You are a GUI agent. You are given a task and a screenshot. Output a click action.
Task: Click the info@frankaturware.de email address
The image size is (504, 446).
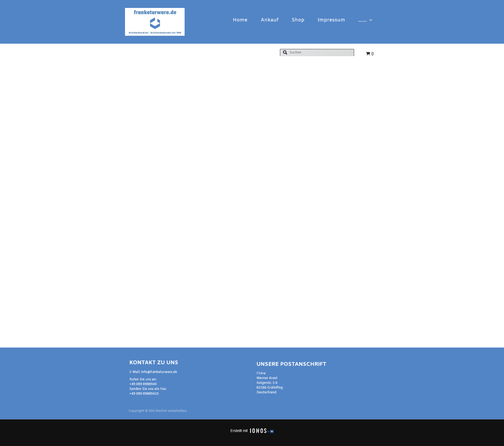[x=159, y=372]
